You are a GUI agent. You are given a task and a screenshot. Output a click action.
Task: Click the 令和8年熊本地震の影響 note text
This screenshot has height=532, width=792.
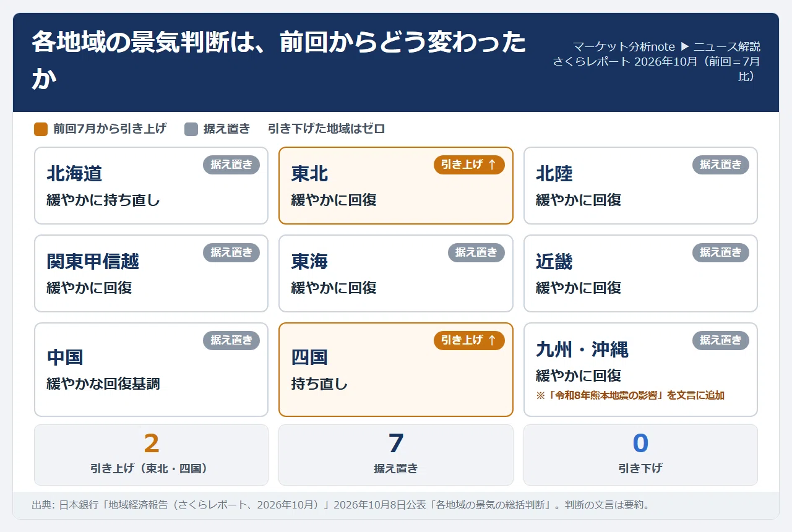click(630, 395)
